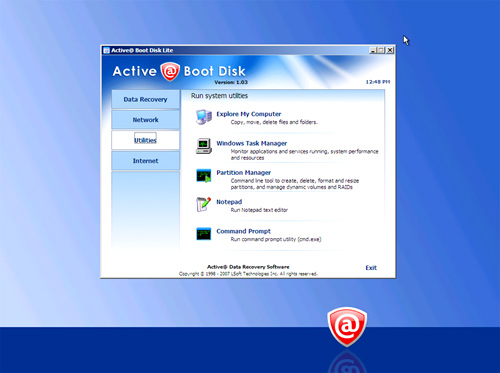Click the title bar application icon
Screen dimensions: 500x373
[x=106, y=50]
